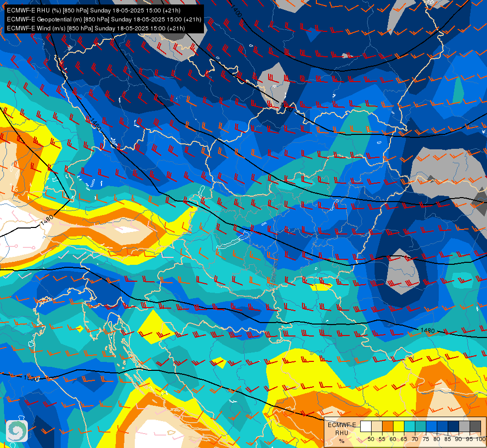Image resolution: width=487 pixels, height=448 pixels.
Task: Click the '1500' geopotential contour label
Action: tap(31, 378)
